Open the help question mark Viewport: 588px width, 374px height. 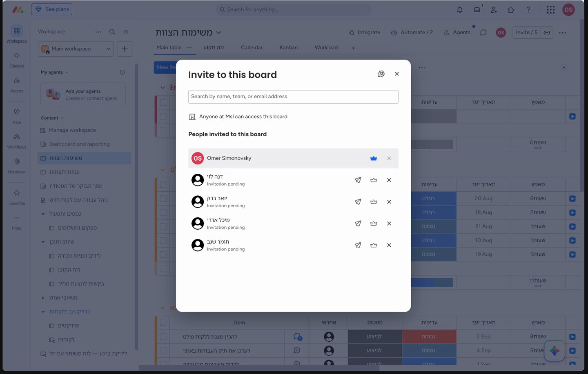coord(528,10)
